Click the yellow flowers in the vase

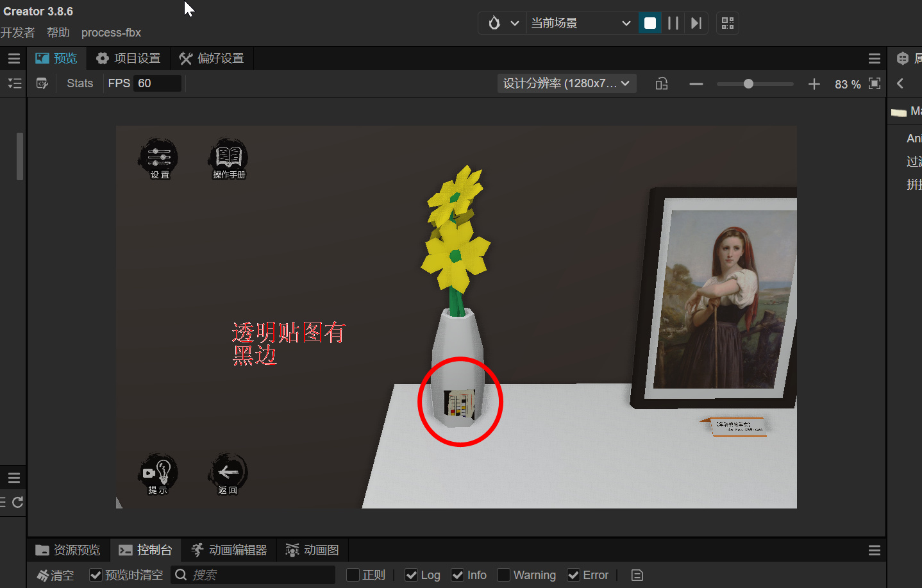[x=455, y=231]
